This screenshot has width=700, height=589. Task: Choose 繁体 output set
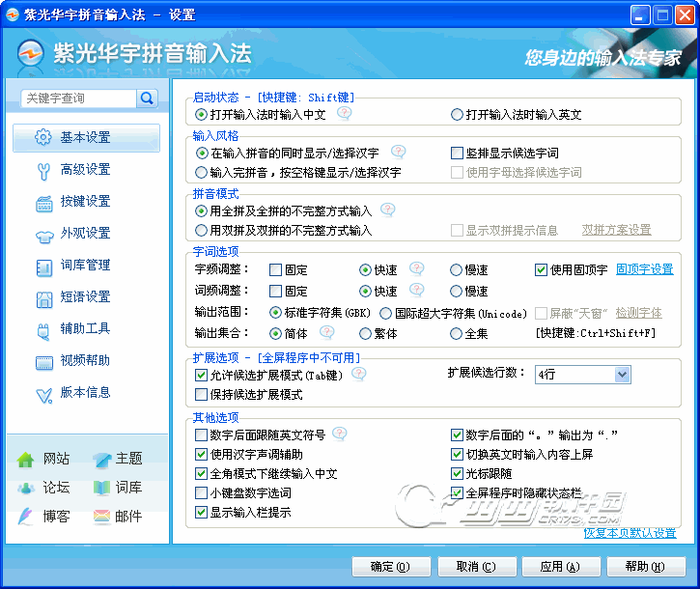click(x=365, y=333)
